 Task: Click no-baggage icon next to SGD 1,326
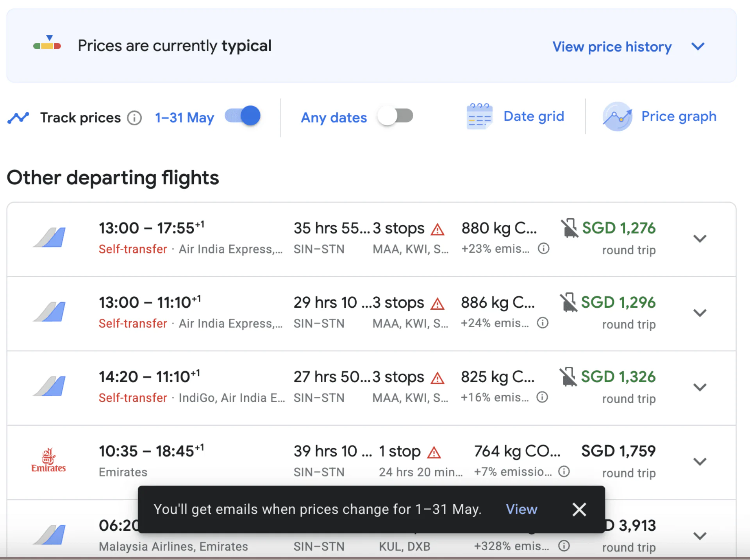[x=568, y=377]
